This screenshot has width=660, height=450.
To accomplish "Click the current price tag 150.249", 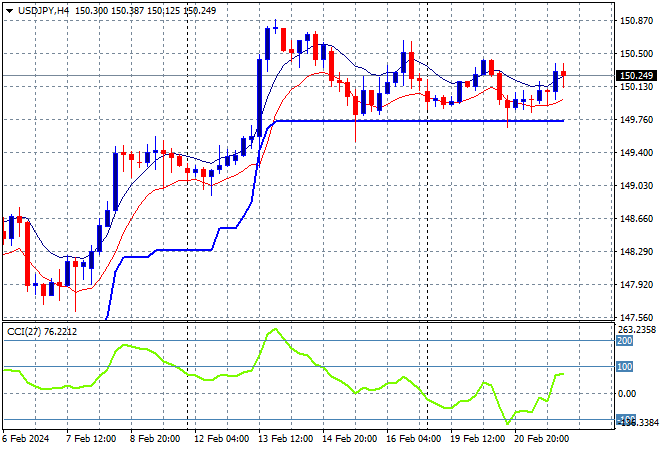I will [637, 75].
